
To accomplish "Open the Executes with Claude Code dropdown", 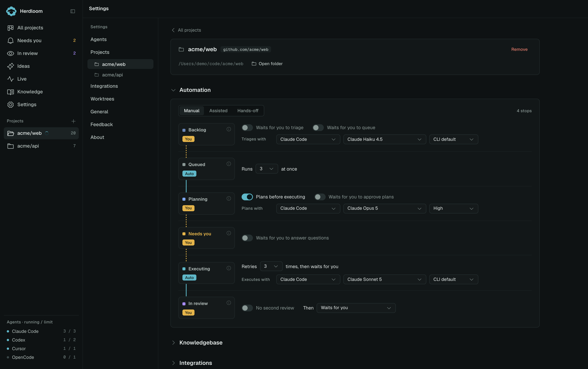I will [x=308, y=280].
